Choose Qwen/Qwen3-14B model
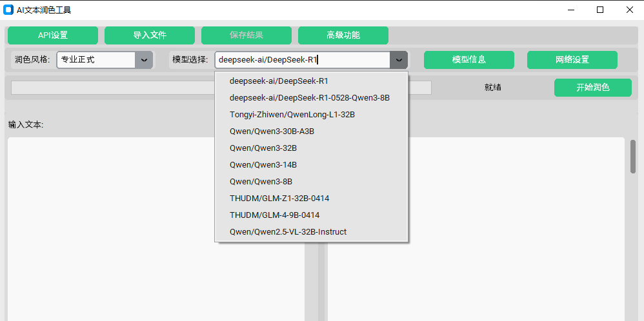The width and height of the screenshot is (644, 321). (311, 165)
